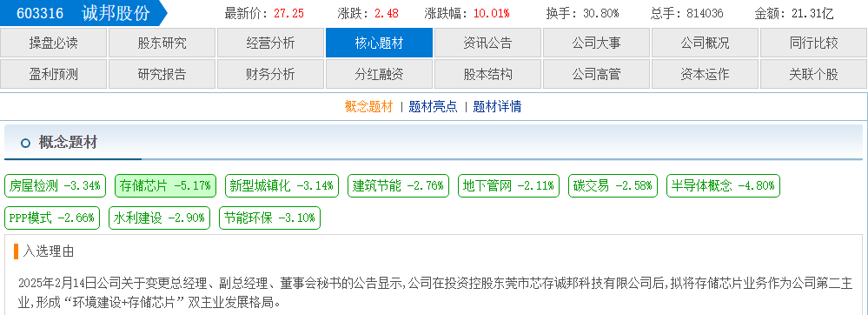Image resolution: width=868 pixels, height=315 pixels.
Task: Open the 股本结构 tab
Action: (x=487, y=74)
